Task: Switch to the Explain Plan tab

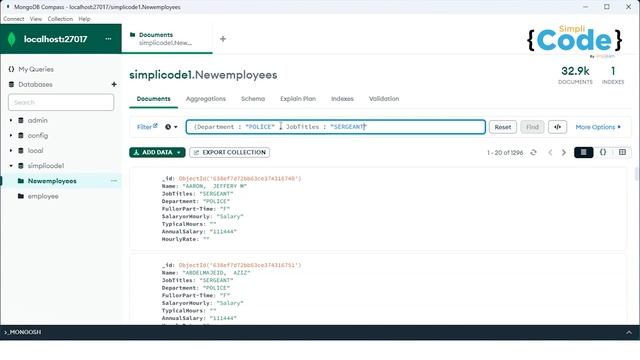Action: (x=298, y=99)
